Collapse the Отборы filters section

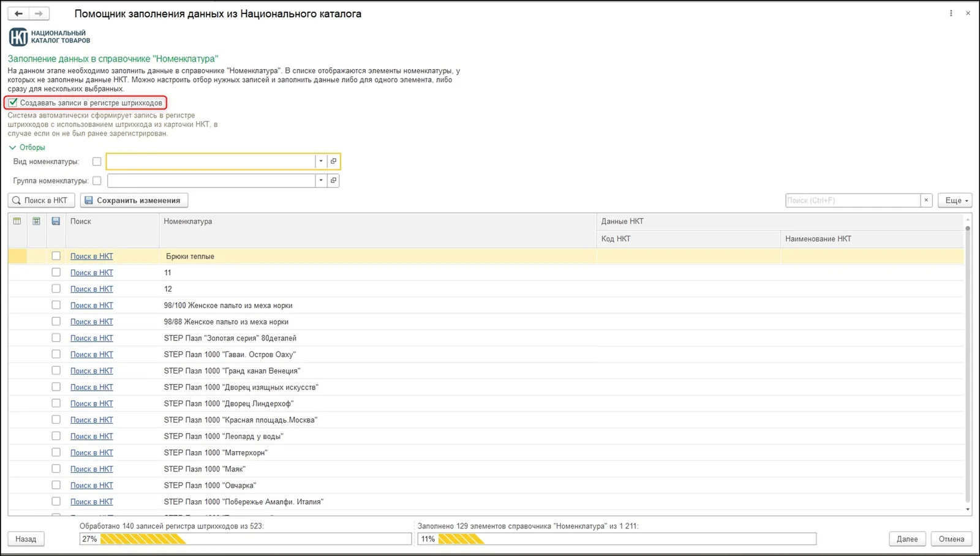pos(27,148)
